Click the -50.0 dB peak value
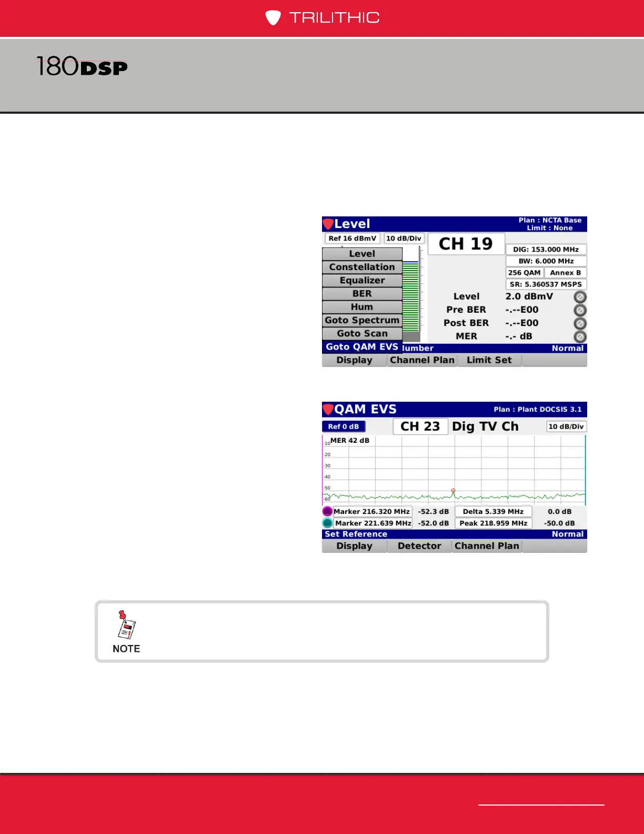644x834 pixels. [559, 523]
